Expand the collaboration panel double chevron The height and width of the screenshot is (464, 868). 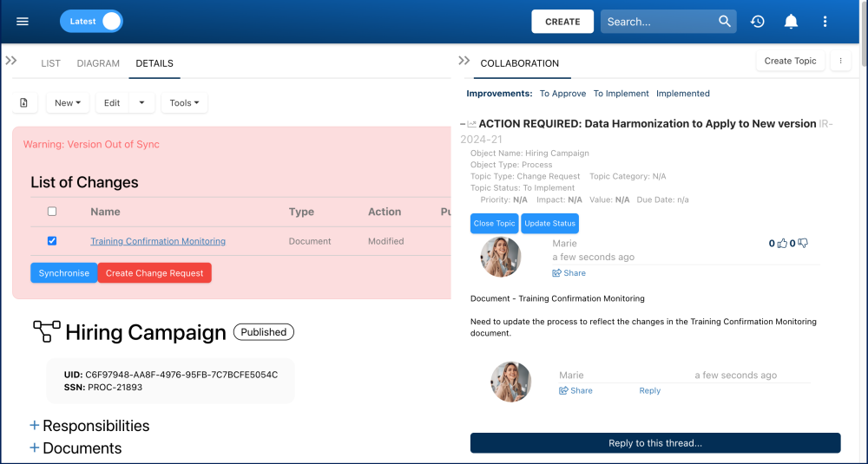click(464, 61)
